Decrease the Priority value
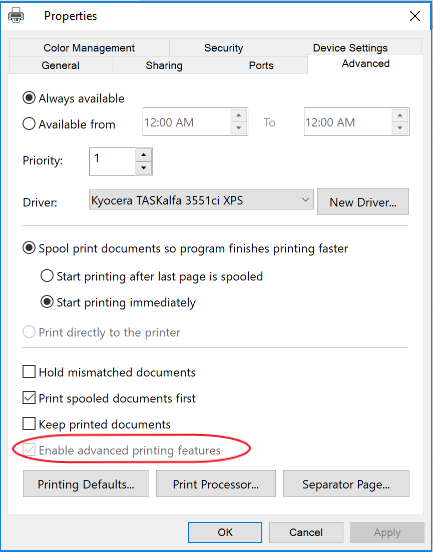This screenshot has height=552, width=433. click(x=143, y=168)
